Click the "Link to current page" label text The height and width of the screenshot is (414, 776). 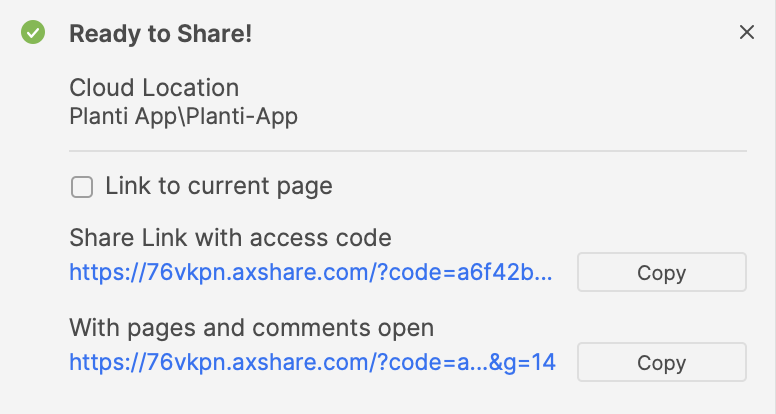tap(219, 186)
